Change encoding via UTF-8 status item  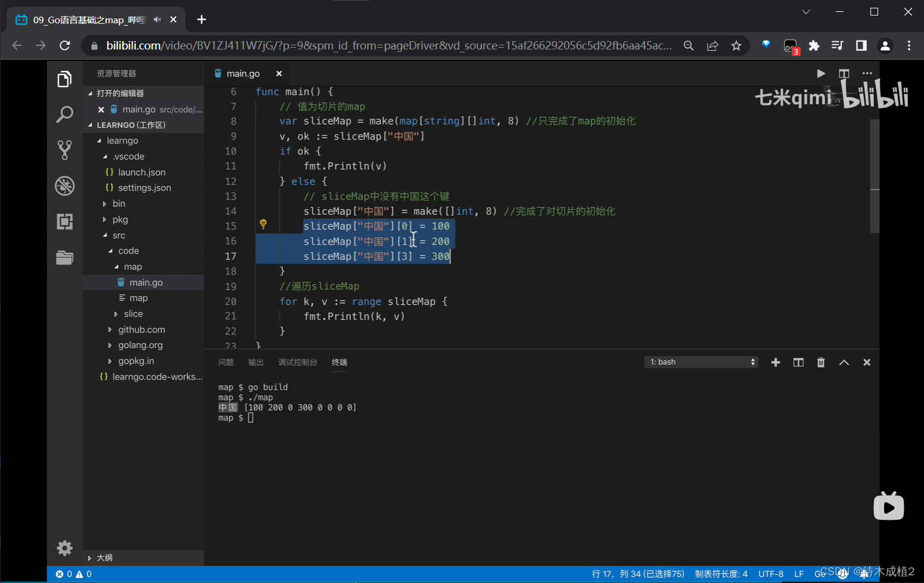click(x=771, y=574)
